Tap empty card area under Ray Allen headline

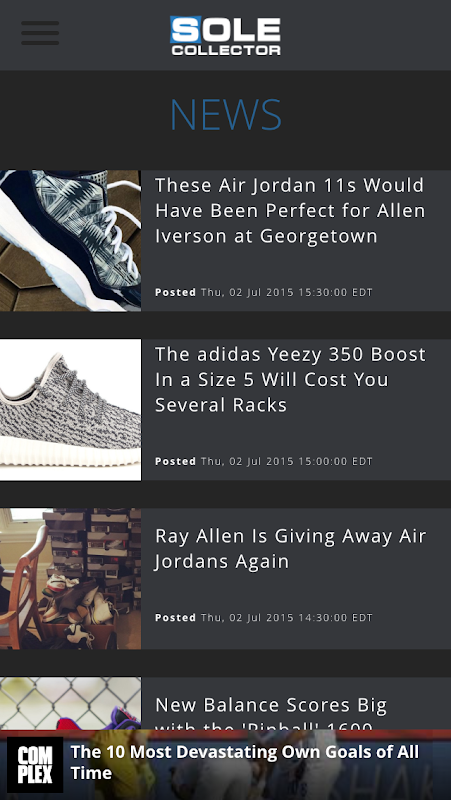[x=296, y=592]
